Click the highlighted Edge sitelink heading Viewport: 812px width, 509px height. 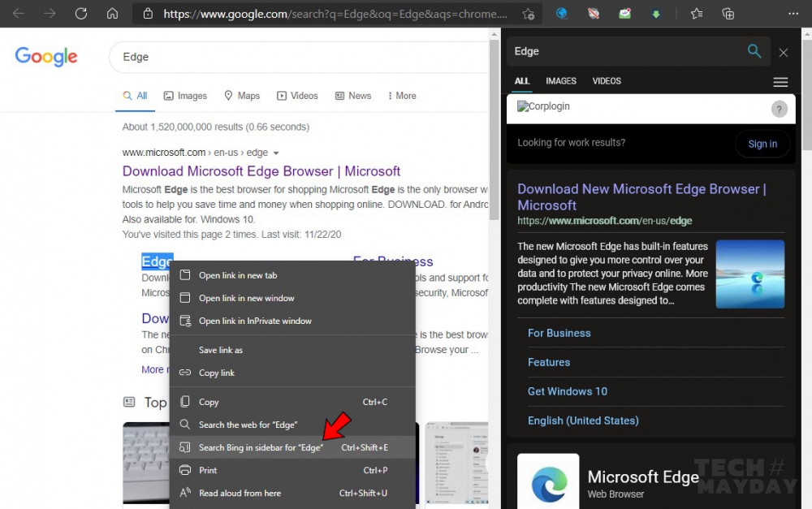click(x=158, y=261)
